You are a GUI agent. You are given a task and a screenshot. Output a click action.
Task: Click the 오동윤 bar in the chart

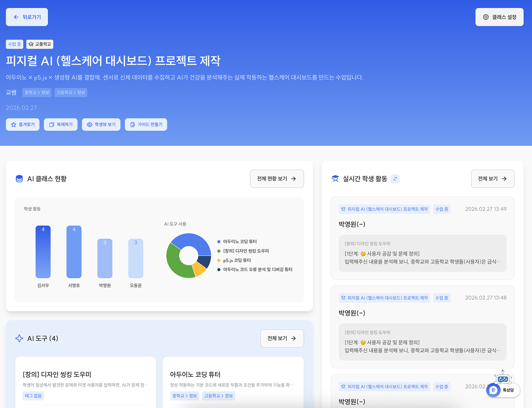click(136, 258)
